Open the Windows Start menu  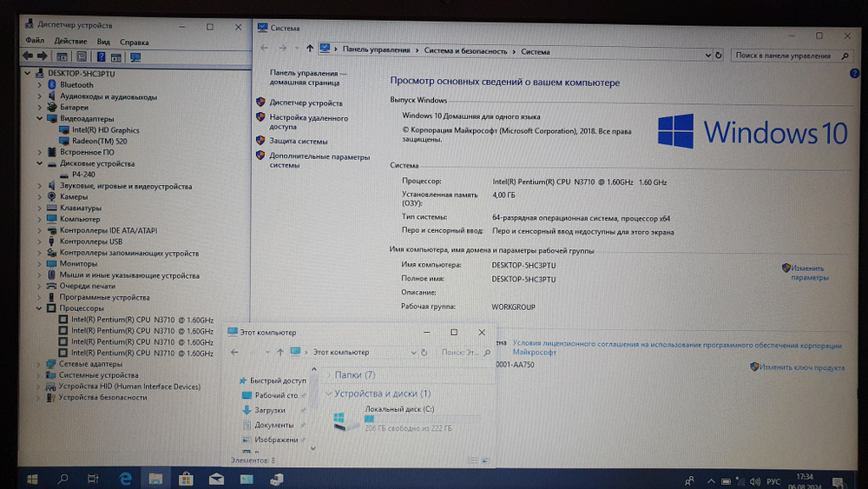point(32,479)
